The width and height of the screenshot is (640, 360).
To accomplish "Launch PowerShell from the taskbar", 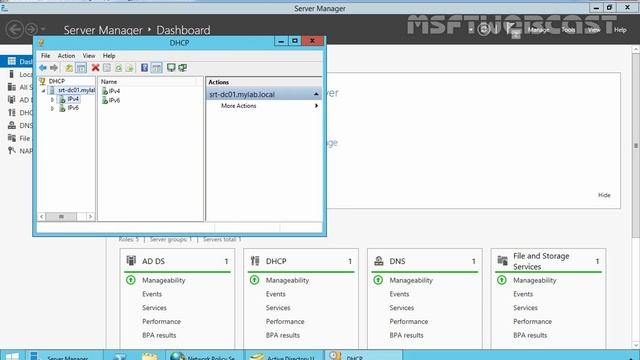I will click(120, 356).
